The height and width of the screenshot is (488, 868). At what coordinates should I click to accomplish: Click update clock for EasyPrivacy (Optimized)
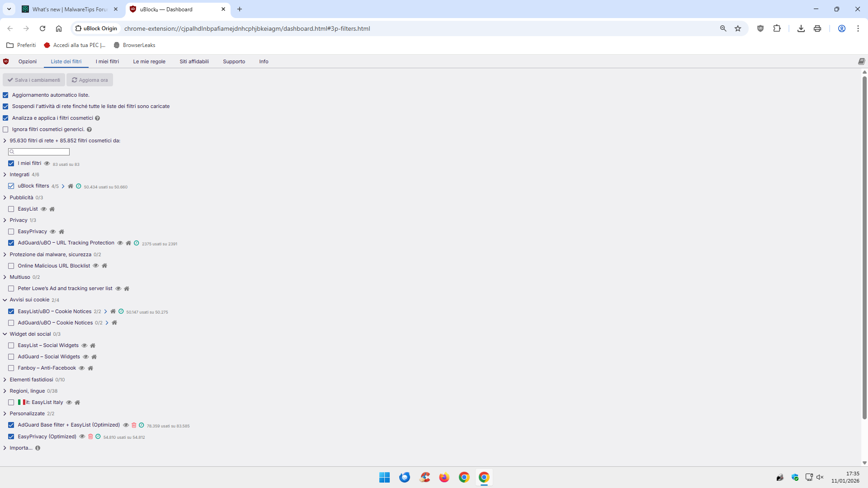click(x=98, y=436)
